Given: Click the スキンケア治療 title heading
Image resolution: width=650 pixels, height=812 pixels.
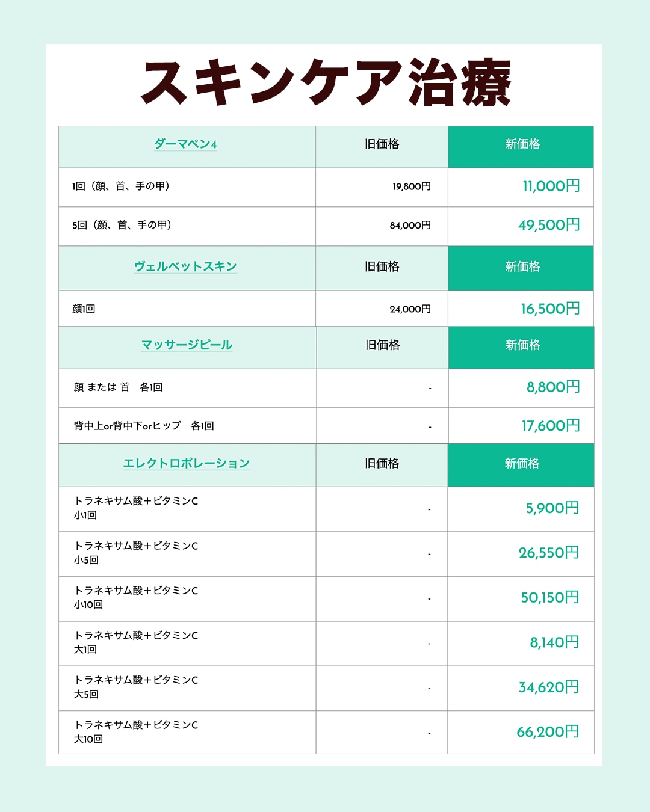Looking at the screenshot, I should tap(326, 84).
